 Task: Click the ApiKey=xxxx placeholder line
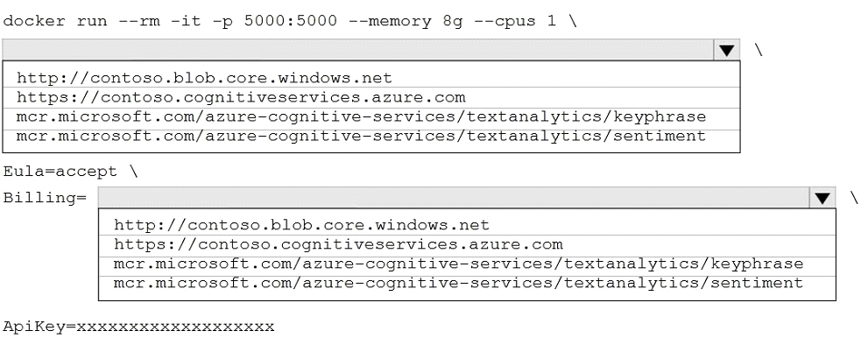tap(138, 327)
